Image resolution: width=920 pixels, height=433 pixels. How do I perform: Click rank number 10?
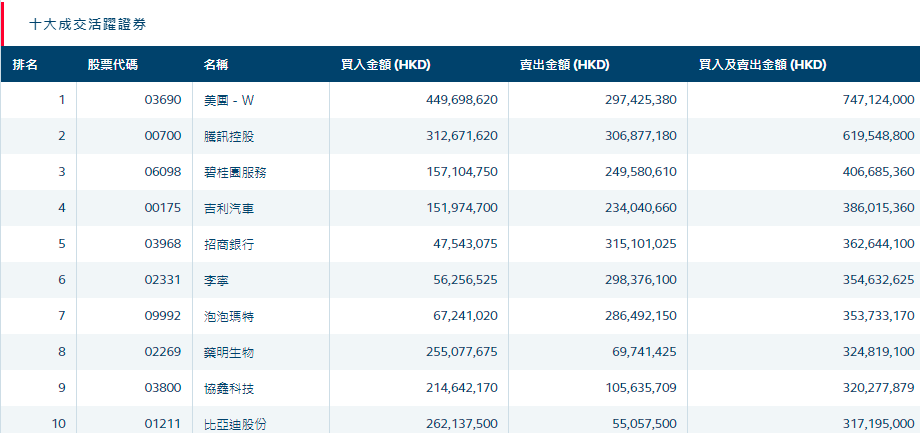pyautogui.click(x=59, y=424)
